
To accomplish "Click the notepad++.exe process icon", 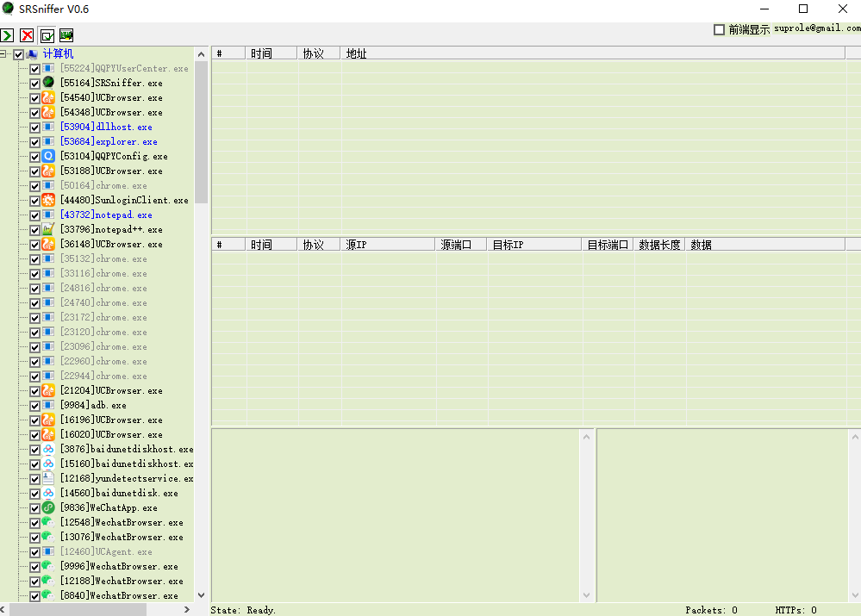I will tap(48, 229).
